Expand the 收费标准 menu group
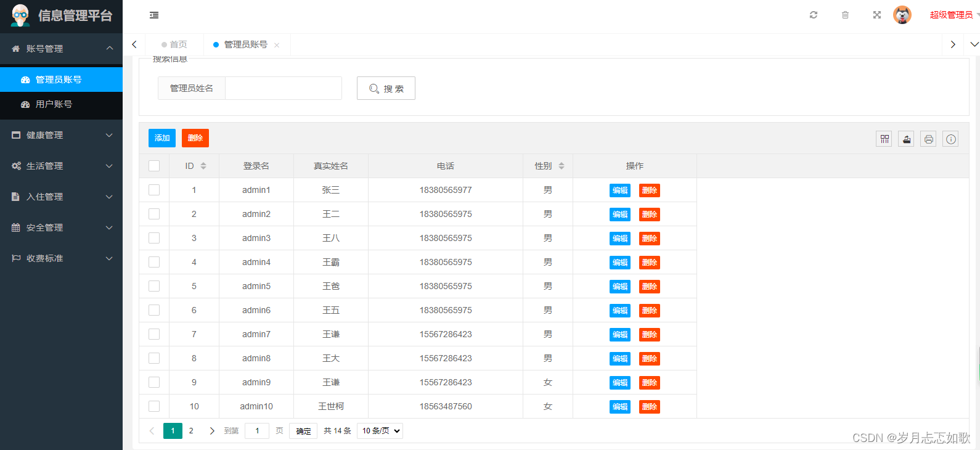980x450 pixels. (61, 258)
